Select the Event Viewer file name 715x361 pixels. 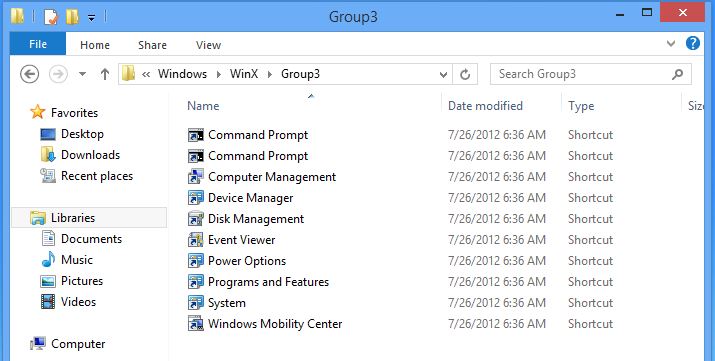point(241,240)
